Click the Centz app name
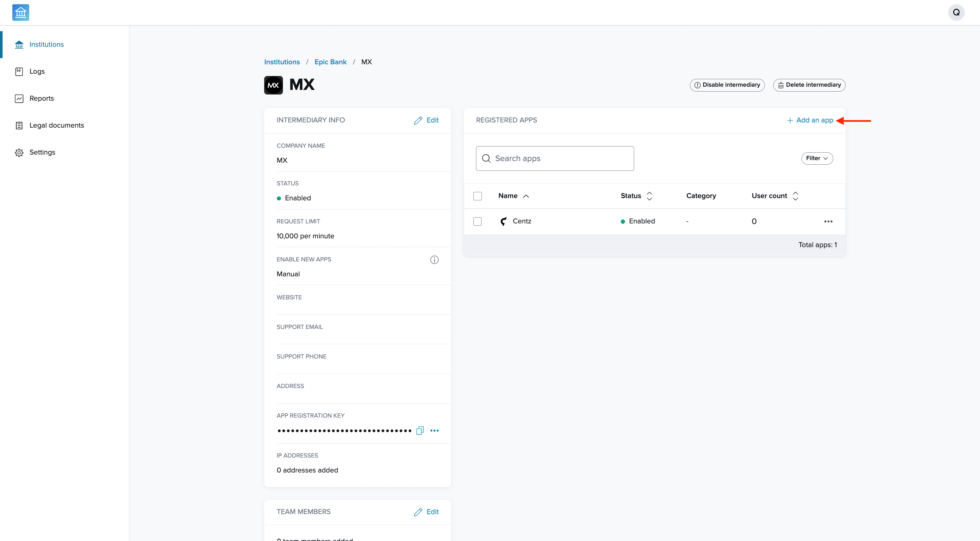Viewport: 980px width, 541px height. pos(522,221)
